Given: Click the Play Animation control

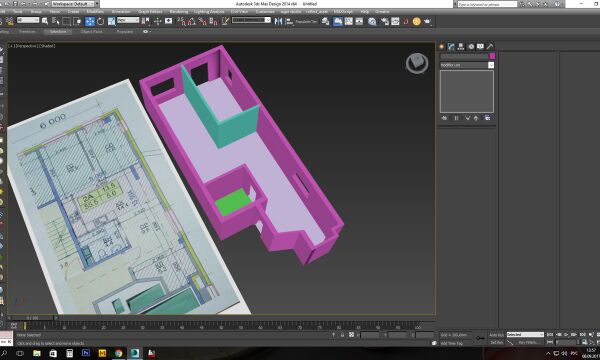Looking at the screenshot, I should (x=566, y=334).
